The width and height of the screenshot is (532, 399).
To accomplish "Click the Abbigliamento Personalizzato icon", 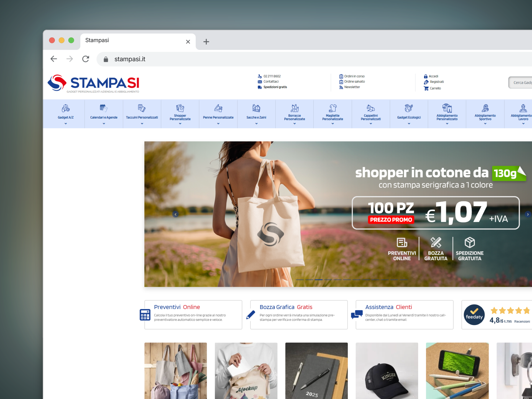I will 447,108.
